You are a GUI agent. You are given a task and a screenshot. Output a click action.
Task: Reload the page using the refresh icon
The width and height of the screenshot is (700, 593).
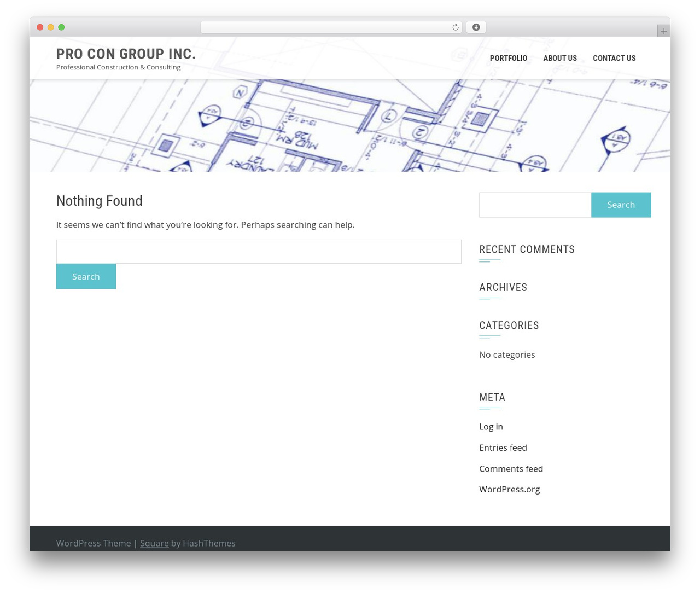coord(455,27)
